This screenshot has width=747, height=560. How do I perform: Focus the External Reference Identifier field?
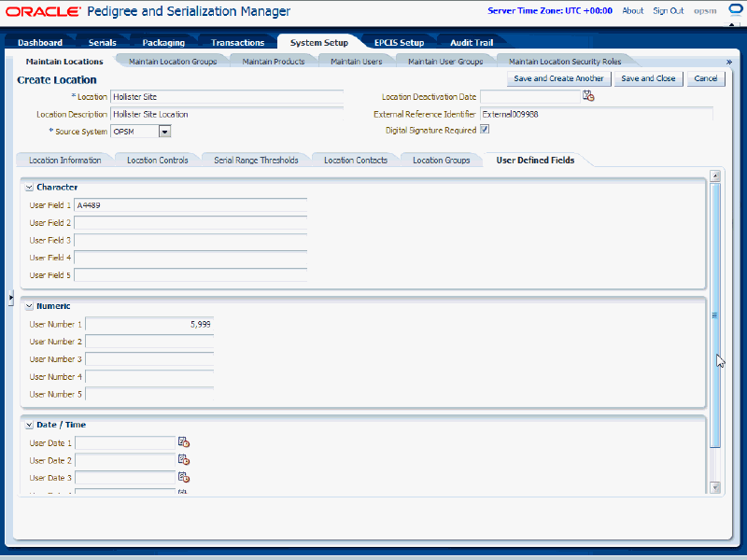click(x=597, y=114)
